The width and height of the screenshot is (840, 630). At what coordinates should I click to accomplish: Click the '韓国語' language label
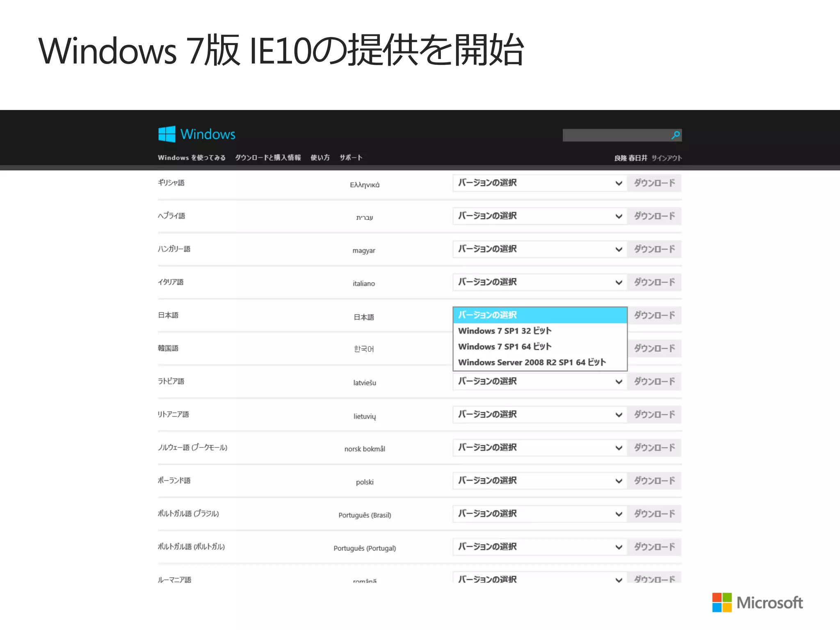[168, 348]
